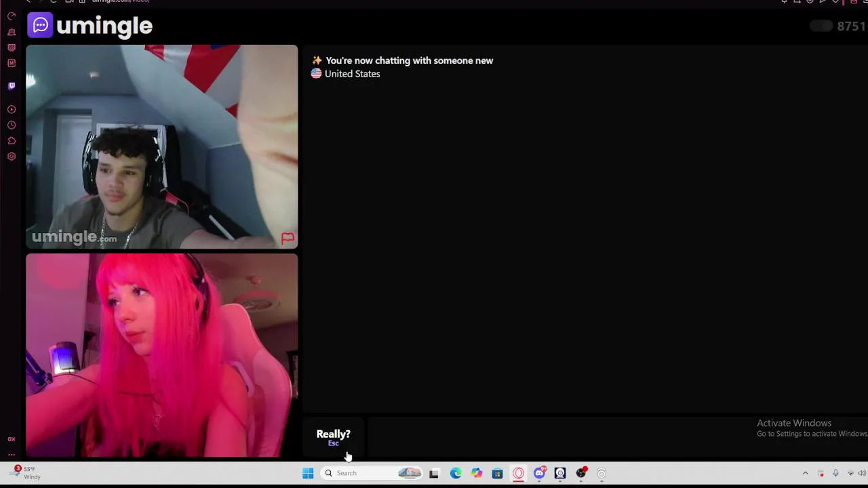The image size is (868, 488).
Task: Click the 'United States' country label
Action: click(352, 74)
